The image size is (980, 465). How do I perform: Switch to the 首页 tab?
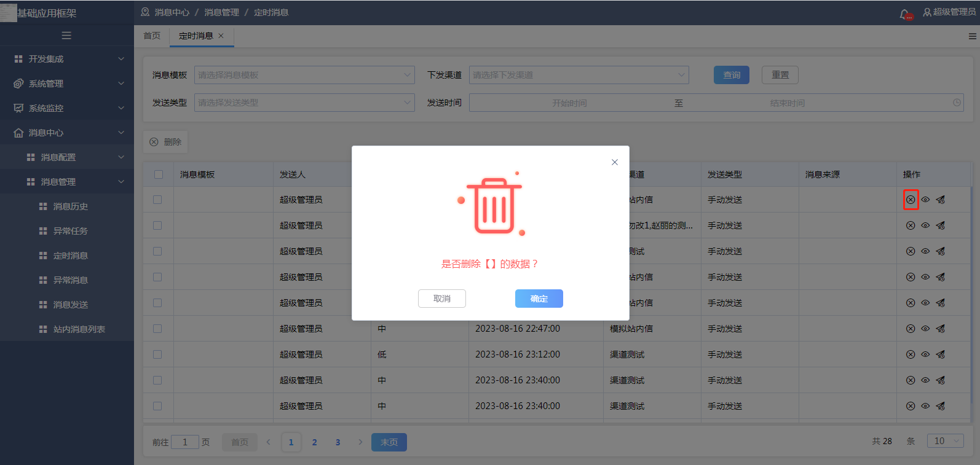(x=152, y=36)
